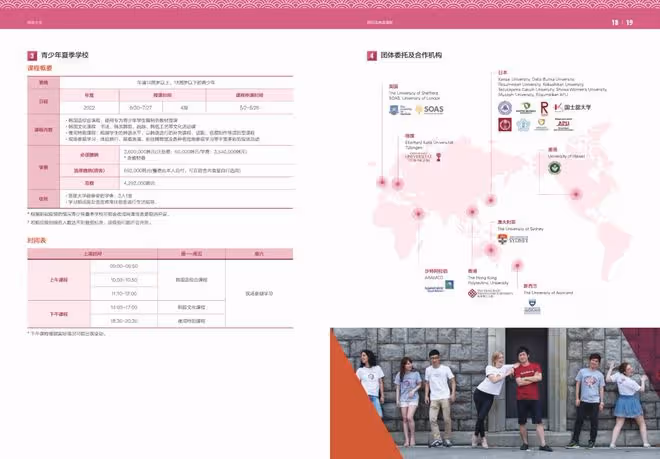This screenshot has height=459, width=660.
Task: Click the page number 19 in header
Action: pyautogui.click(x=629, y=22)
